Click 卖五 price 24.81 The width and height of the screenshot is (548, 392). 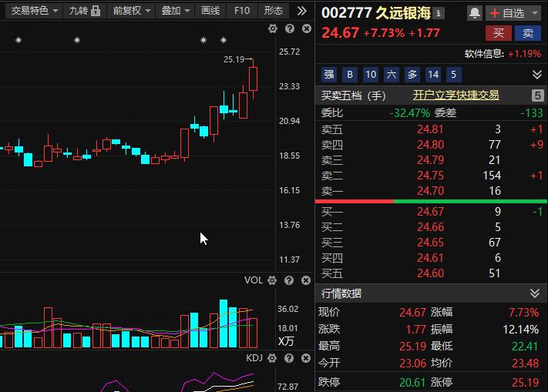[x=430, y=129]
